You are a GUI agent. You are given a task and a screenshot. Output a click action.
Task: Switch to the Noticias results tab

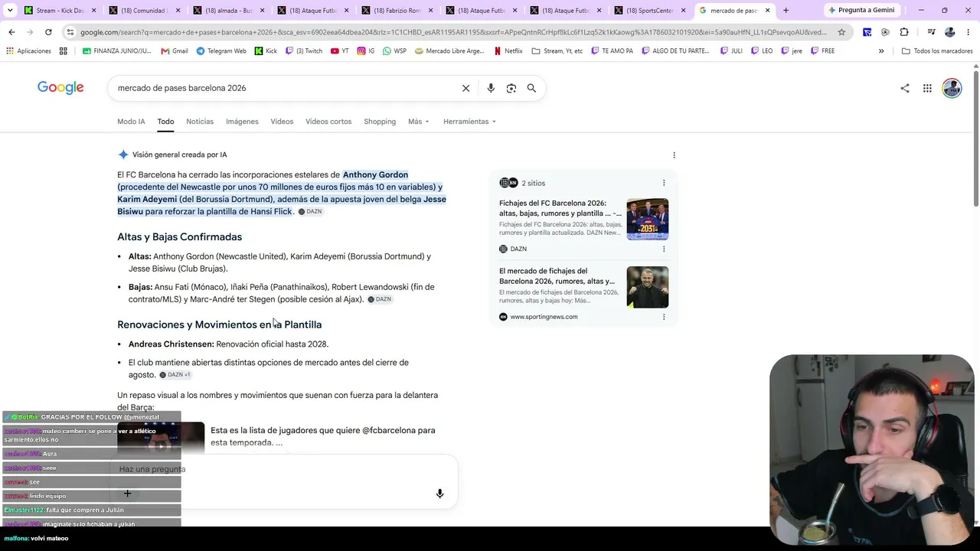tap(200, 122)
